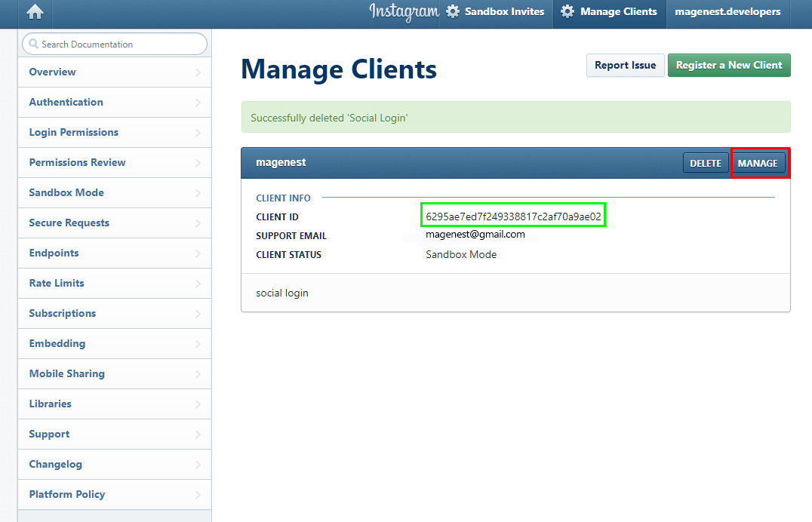
Task: Open the Mobile Sharing section
Action: pos(115,373)
